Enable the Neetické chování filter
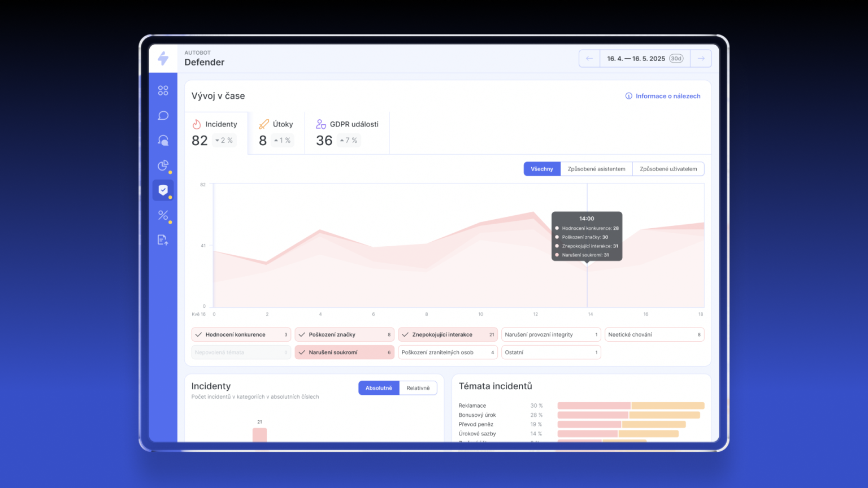868x488 pixels. coord(654,334)
